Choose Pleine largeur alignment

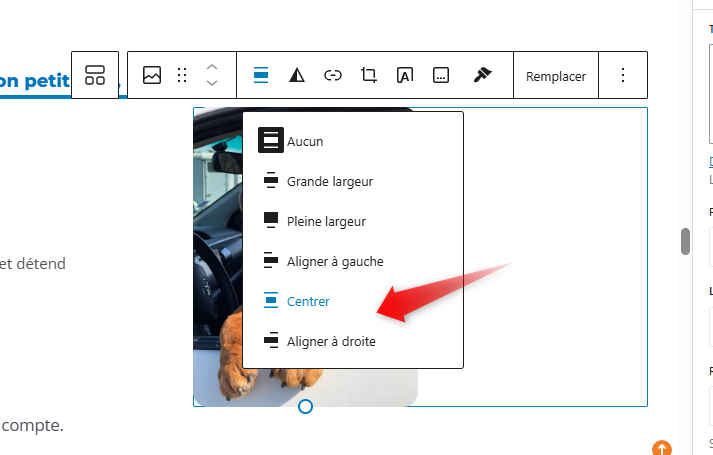click(325, 221)
